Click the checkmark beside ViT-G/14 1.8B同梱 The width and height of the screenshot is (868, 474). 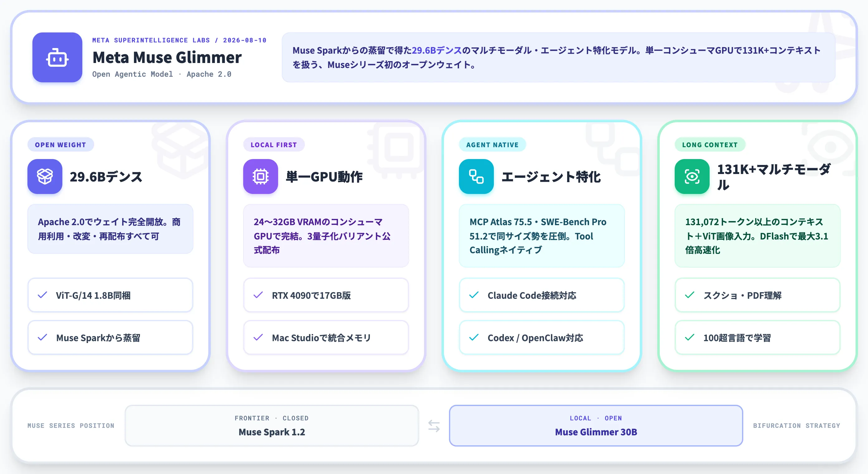coord(42,295)
